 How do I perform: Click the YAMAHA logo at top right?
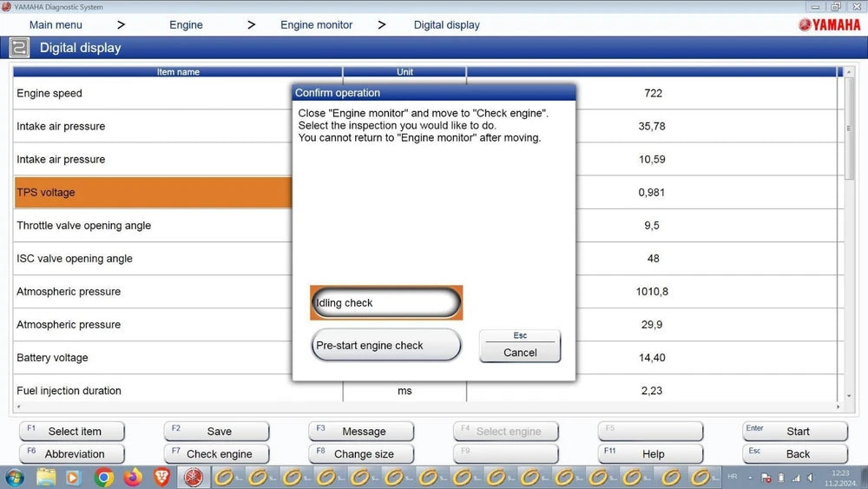pyautogui.click(x=829, y=24)
